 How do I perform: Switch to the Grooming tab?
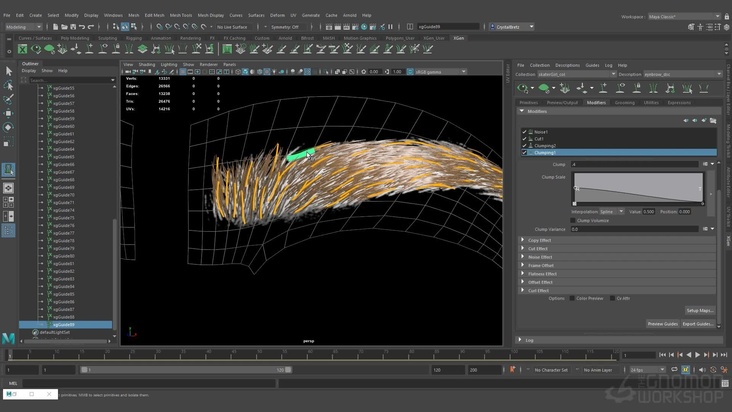(624, 102)
